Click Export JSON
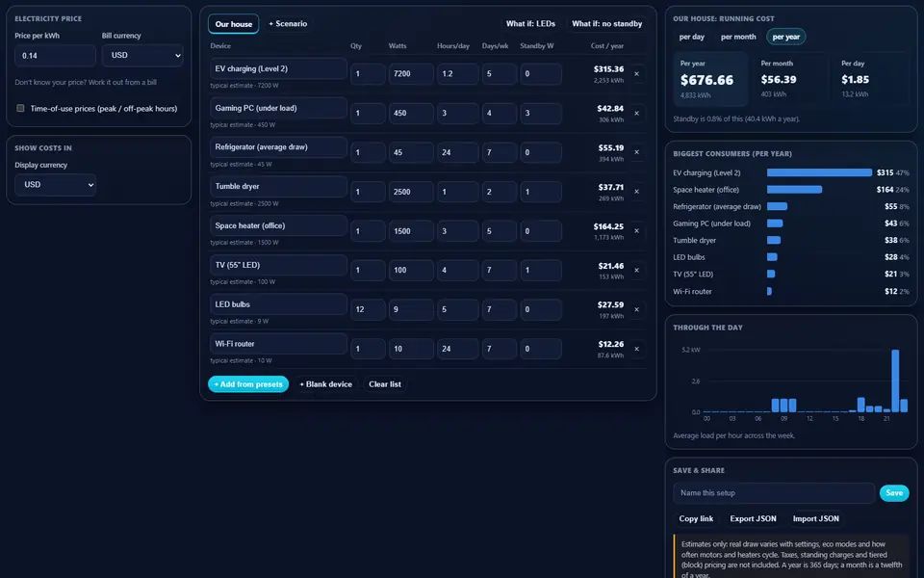 pos(753,518)
